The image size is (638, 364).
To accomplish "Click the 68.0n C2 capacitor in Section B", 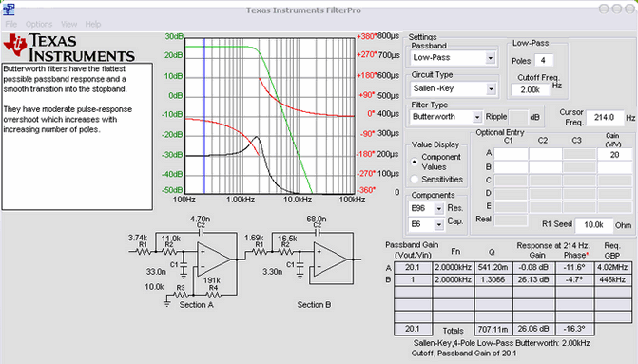I will [317, 233].
